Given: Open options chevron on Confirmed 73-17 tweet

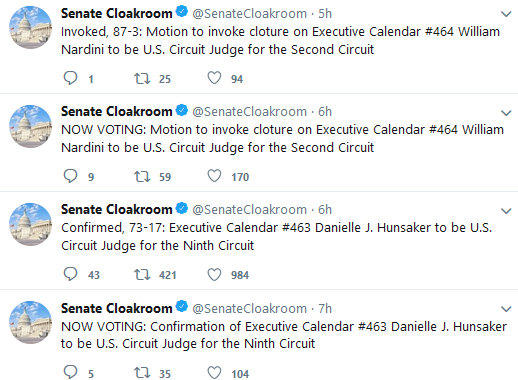Looking at the screenshot, I should tap(506, 211).
